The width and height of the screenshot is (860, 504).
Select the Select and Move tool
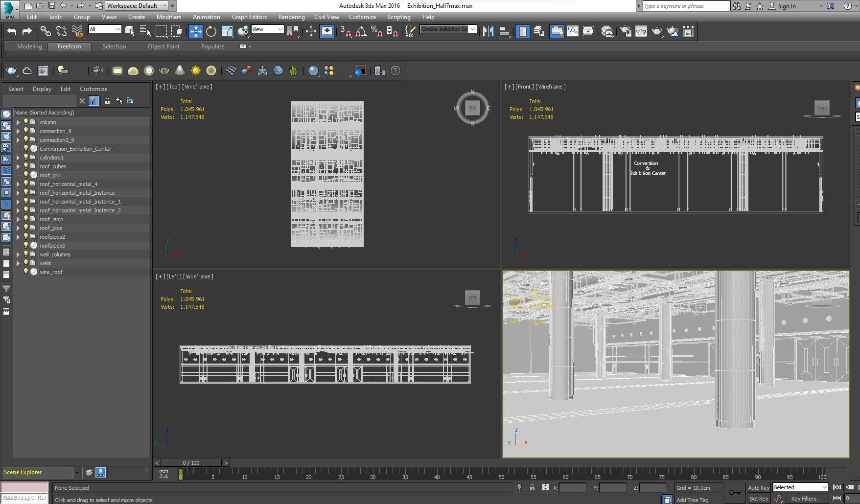coord(195,31)
